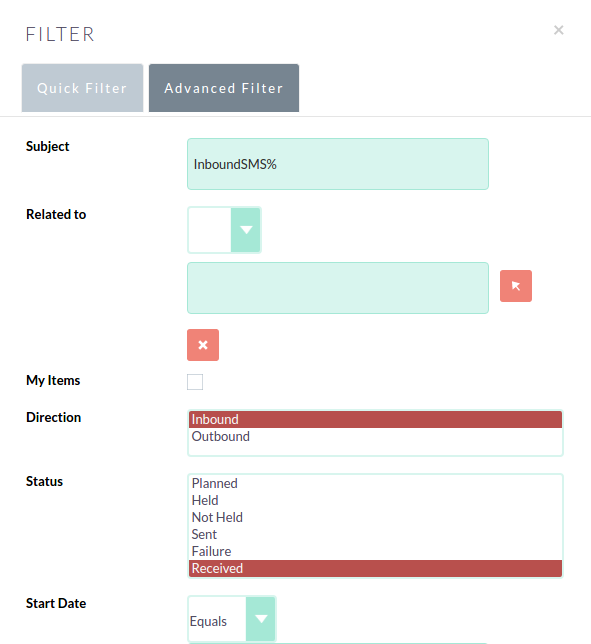
Task: Click the Direction label
Action: (53, 417)
